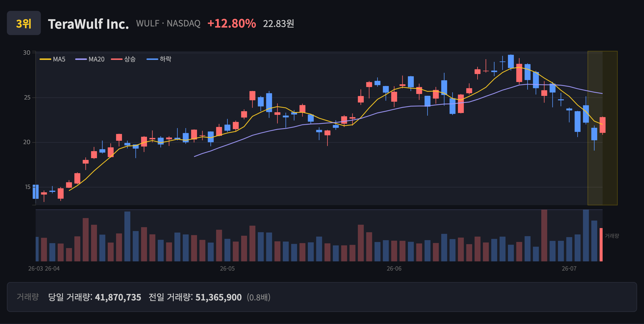Click the 거래량 label beside the volume bars

click(612, 236)
